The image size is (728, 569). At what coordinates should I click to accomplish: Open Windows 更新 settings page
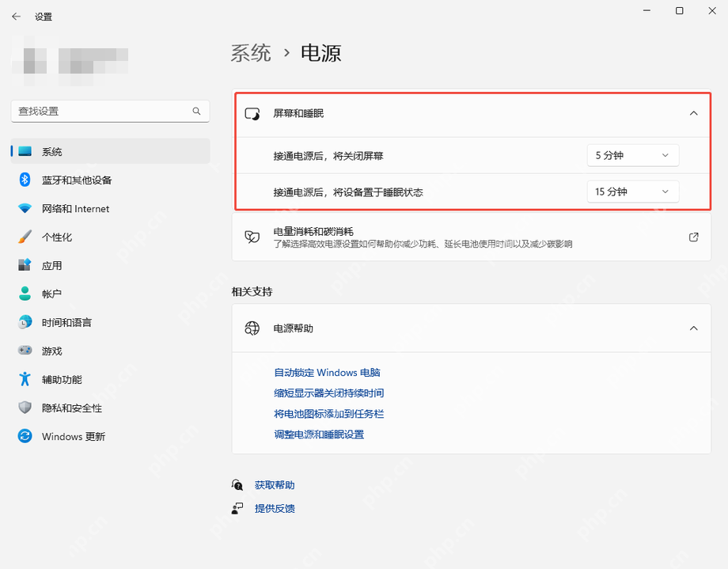111,436
